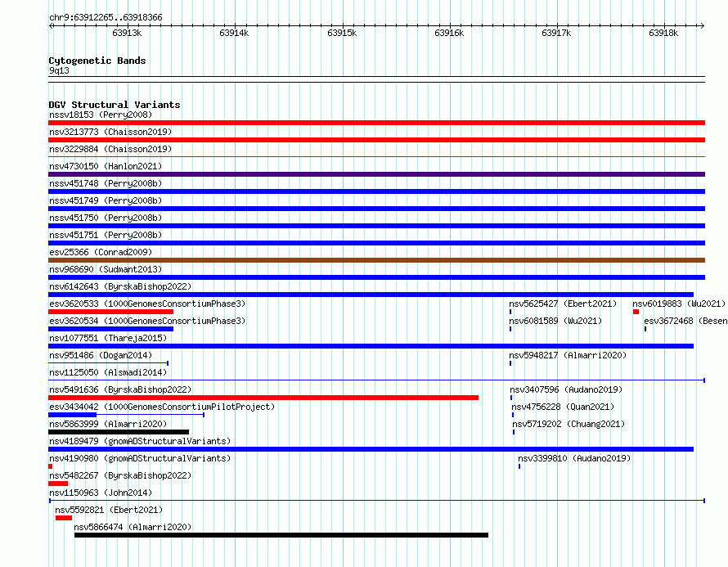Image resolution: width=728 pixels, height=567 pixels.
Task: Select nsv968690 (Sudmant2013) label
Action: click(106, 269)
